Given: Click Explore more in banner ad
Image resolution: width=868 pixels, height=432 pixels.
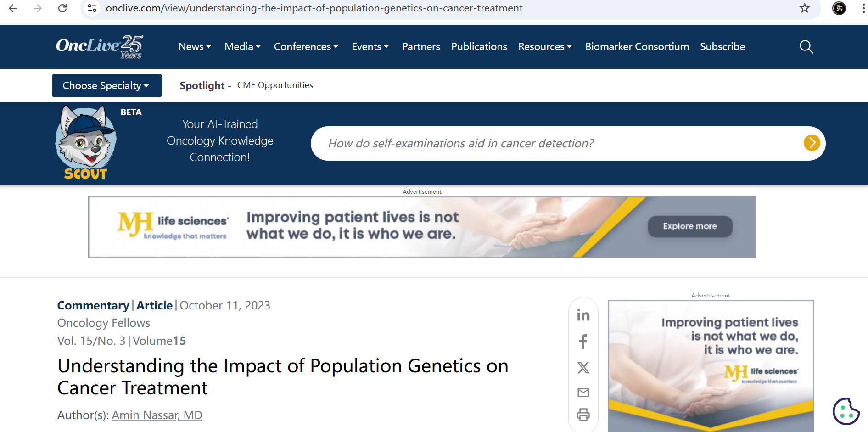Looking at the screenshot, I should (689, 226).
